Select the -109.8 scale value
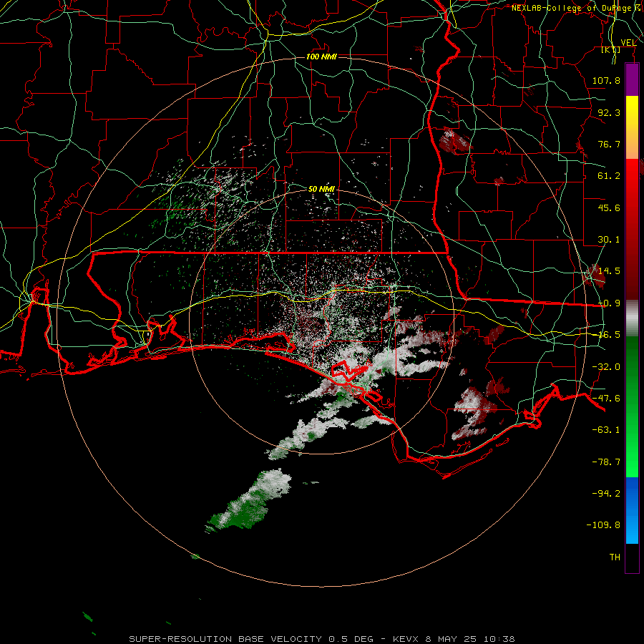 [603, 525]
